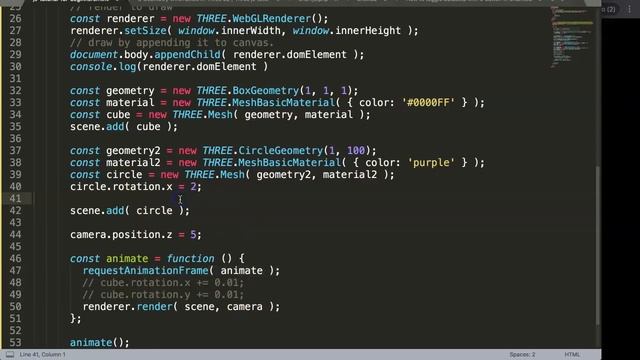Click the 'purple' color string
The image size is (640, 360).
click(431, 162)
